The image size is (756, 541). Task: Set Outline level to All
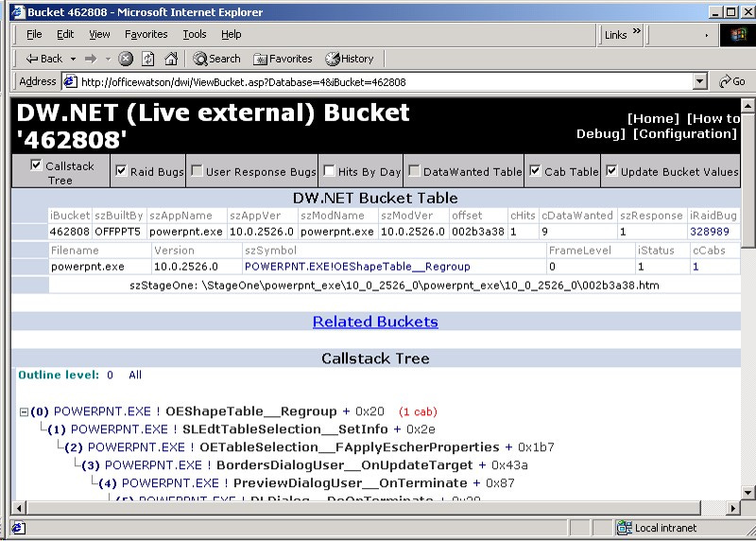tap(135, 375)
